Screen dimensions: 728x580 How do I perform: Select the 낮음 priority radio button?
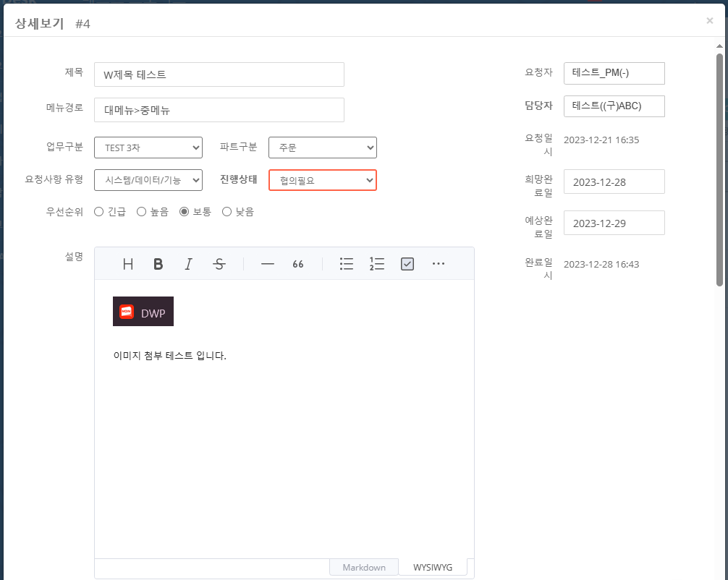click(x=225, y=211)
